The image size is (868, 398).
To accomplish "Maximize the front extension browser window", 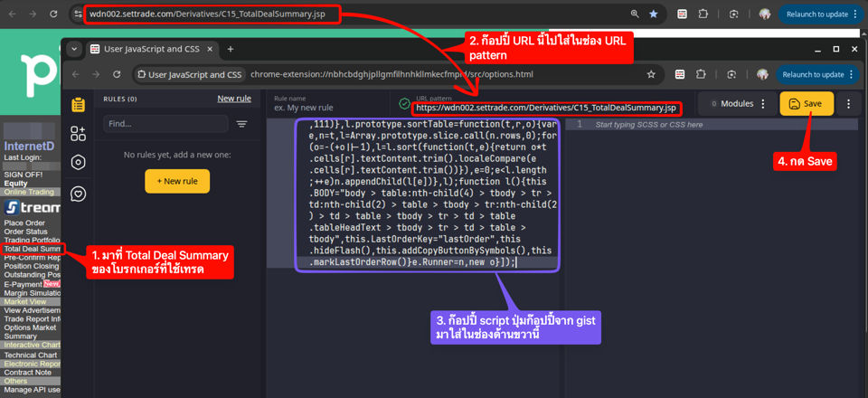I will click(x=835, y=49).
